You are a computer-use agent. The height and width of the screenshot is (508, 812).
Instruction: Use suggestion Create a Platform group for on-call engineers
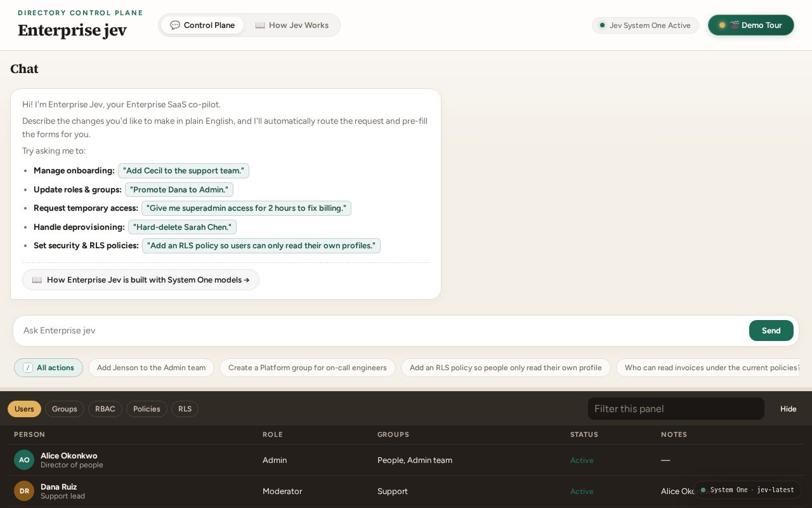pyautogui.click(x=308, y=368)
